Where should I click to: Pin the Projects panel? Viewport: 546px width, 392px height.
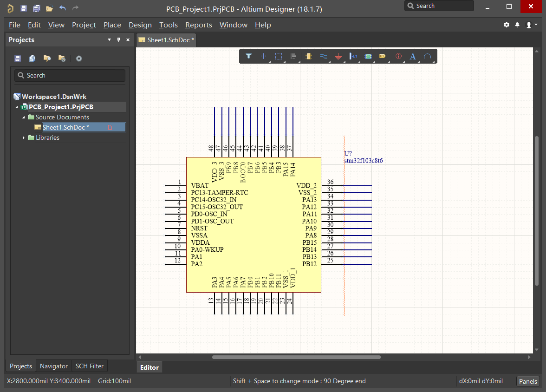[119, 40]
